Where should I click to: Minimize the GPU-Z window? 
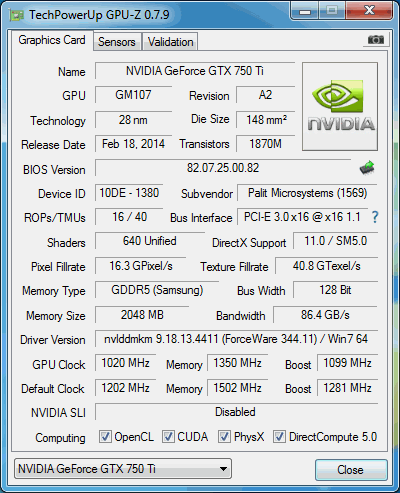(x=305, y=11)
